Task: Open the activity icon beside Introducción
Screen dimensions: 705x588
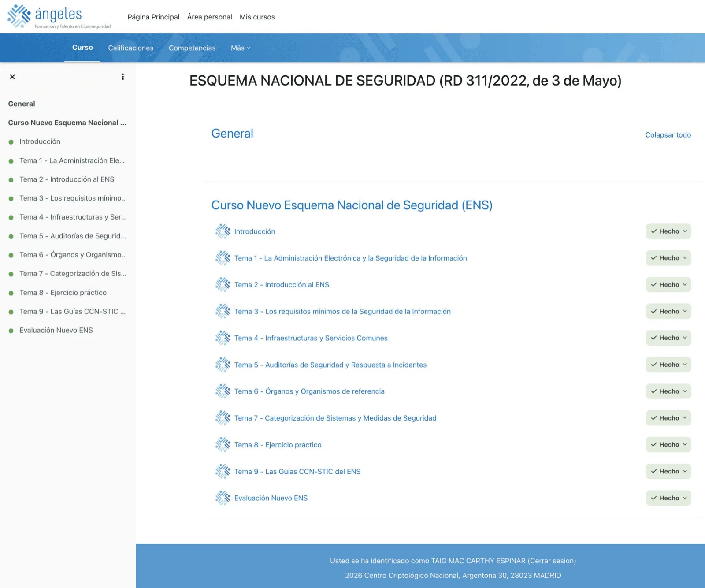Action: click(x=223, y=231)
